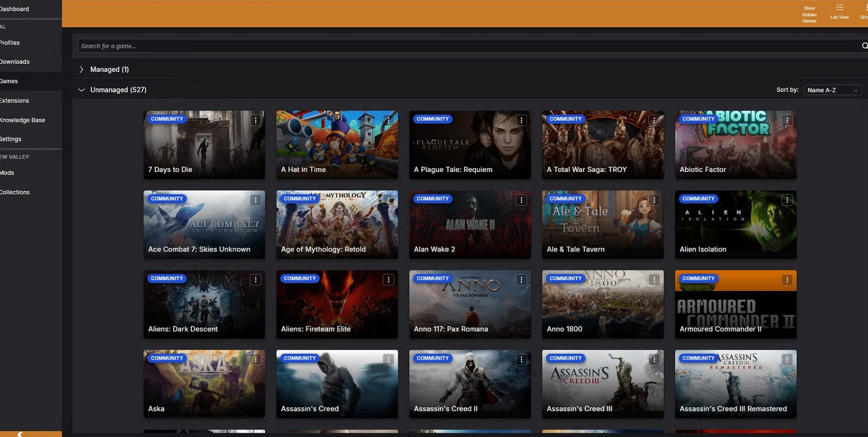Image resolution: width=868 pixels, height=437 pixels.
Task: Go to Downloads in sidebar
Action: pos(15,62)
